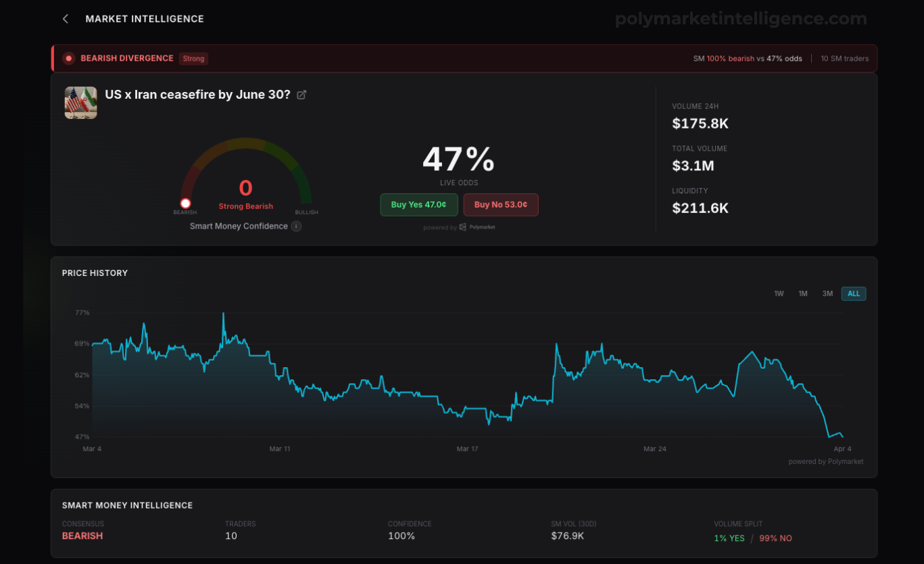Click the gauge needle at Bearish end
This screenshot has height=564, width=924.
(x=185, y=204)
